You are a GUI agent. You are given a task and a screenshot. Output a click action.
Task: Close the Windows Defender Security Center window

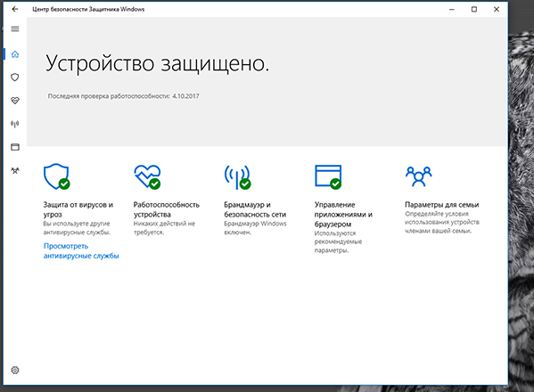[x=497, y=9]
